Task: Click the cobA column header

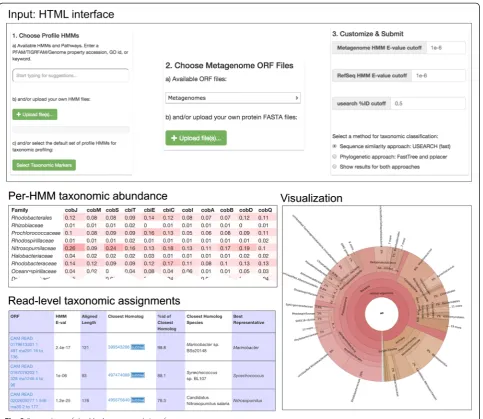Action: [x=207, y=210]
